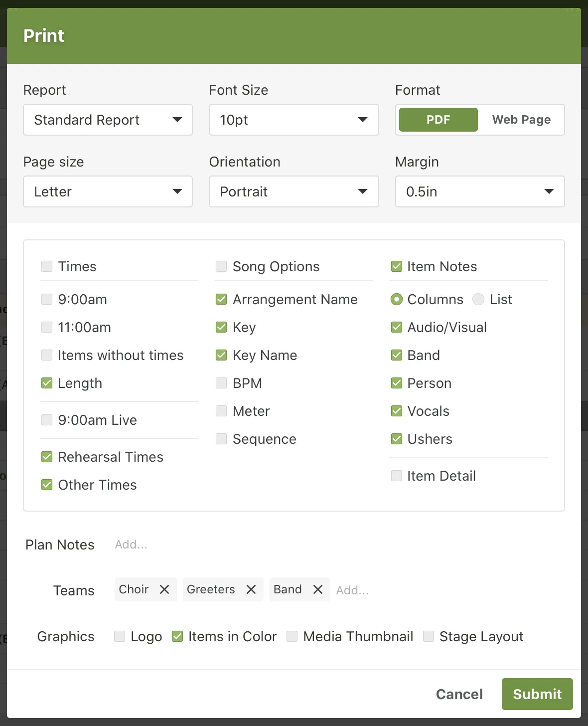Screen dimensions: 588x726
Task: Open the Report dropdown
Action: [x=108, y=120]
